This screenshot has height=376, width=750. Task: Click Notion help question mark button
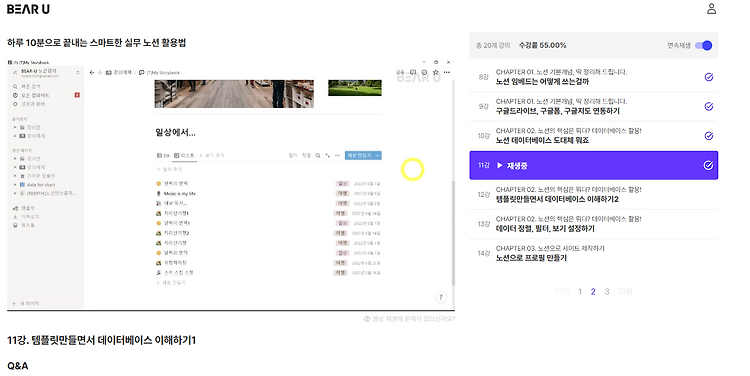tap(441, 297)
